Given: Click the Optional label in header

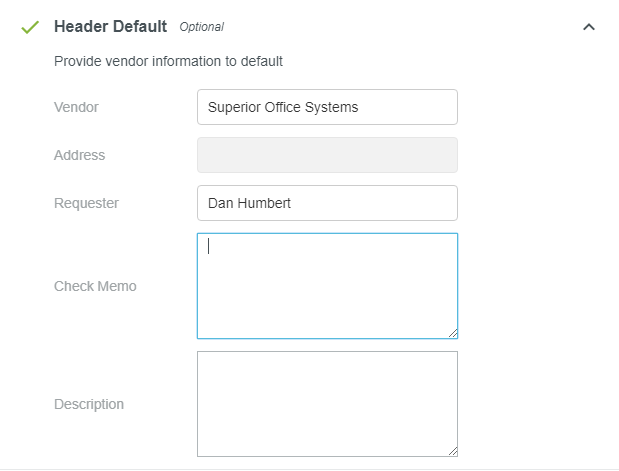Looking at the screenshot, I should pyautogui.click(x=201, y=27).
